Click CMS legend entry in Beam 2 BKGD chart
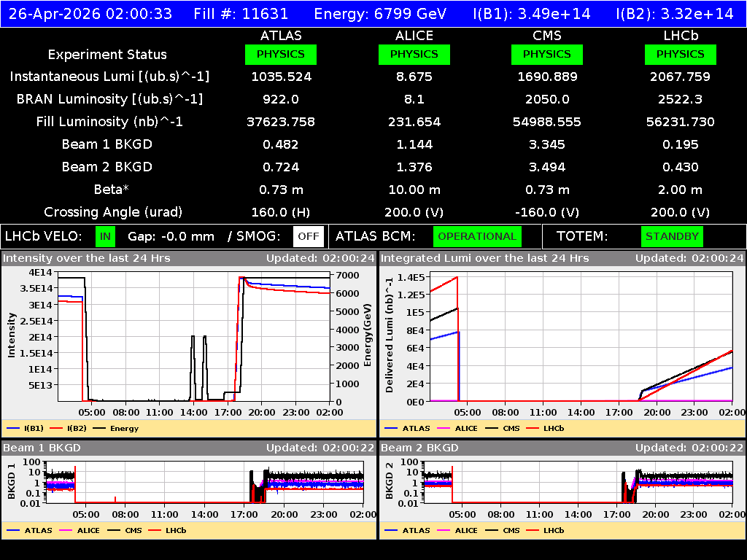 [x=502, y=531]
